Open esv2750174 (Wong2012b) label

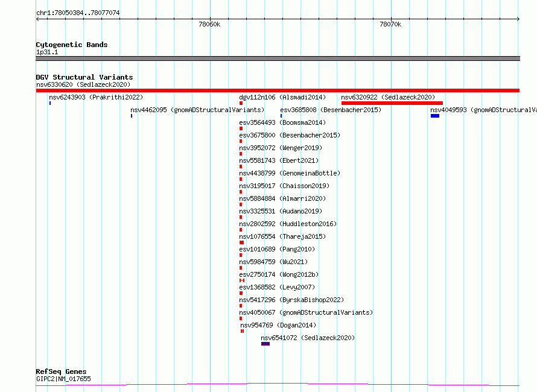pyautogui.click(x=279, y=274)
